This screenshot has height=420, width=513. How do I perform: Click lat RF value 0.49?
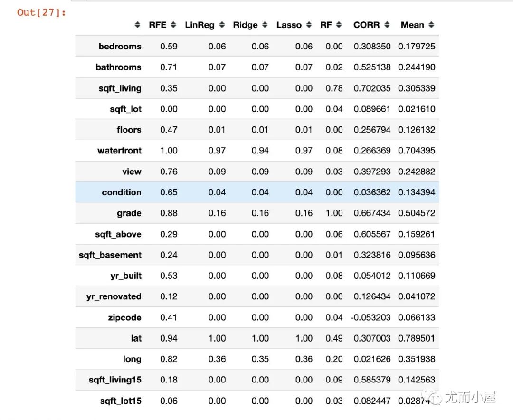(x=334, y=338)
